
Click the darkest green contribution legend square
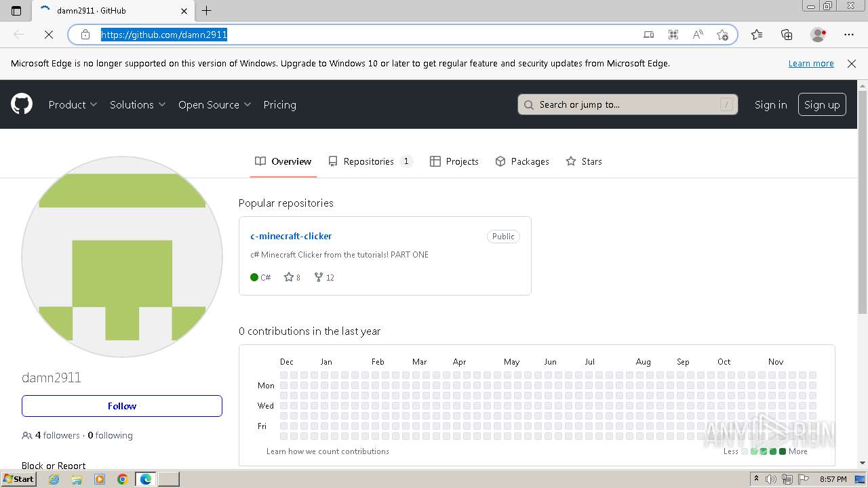[x=783, y=451]
